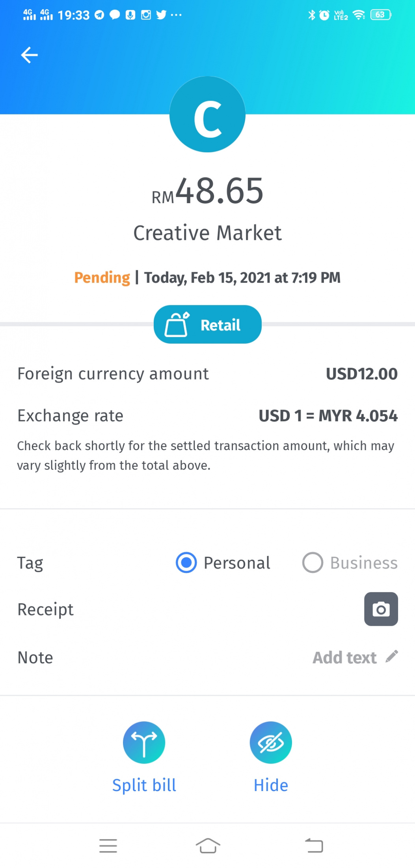
Task: Tap the USD12.00 foreign currency amount
Action: (x=361, y=374)
